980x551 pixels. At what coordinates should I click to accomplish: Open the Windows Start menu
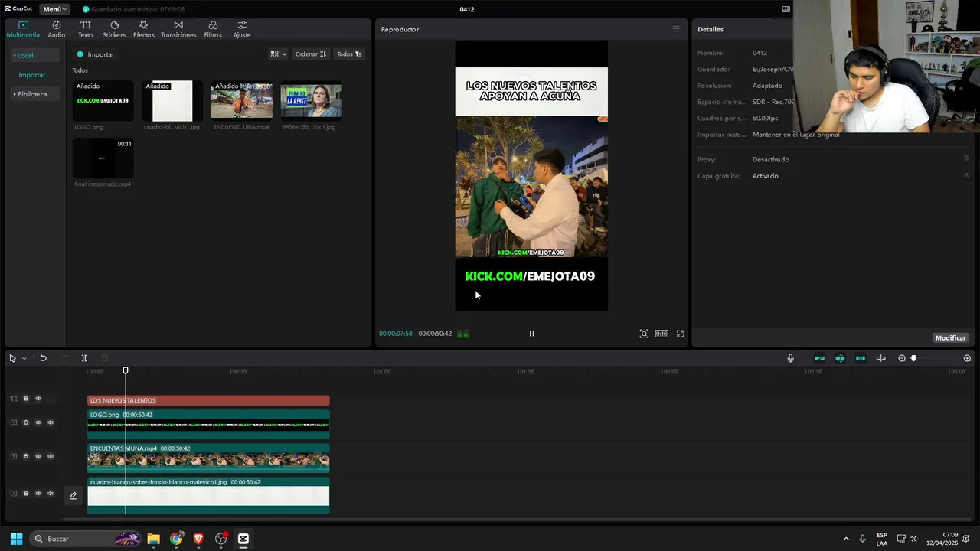click(x=16, y=539)
